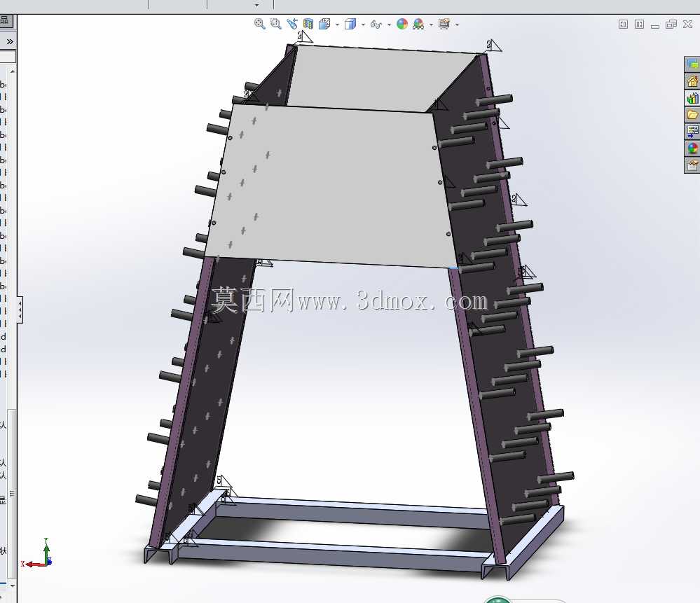This screenshot has height=603, width=700.
Task: Open the Custom Properties task pane tab
Action: tap(692, 165)
